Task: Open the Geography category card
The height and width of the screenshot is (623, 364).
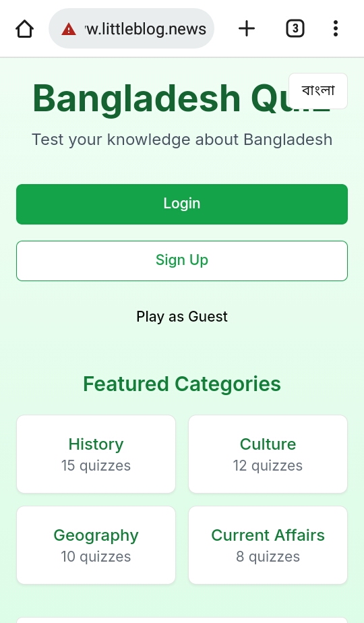Action: (x=96, y=545)
